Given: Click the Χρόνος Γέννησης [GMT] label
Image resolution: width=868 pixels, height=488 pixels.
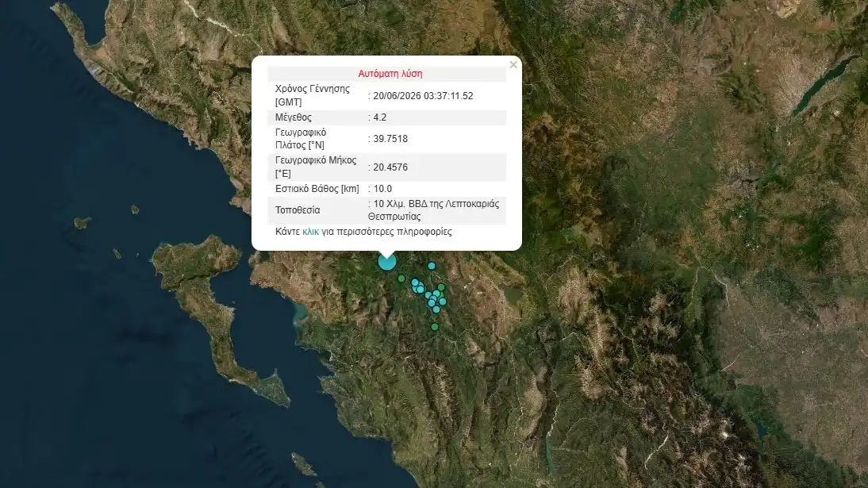Looking at the screenshot, I should click(313, 95).
